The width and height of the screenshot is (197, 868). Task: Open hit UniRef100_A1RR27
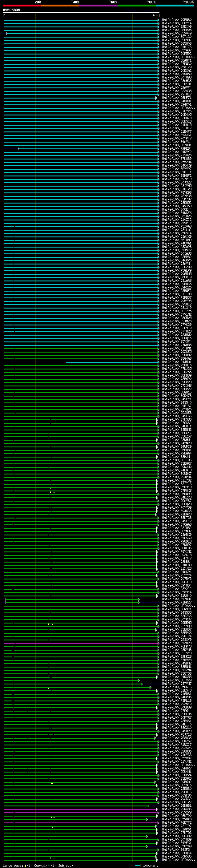[176, 602]
